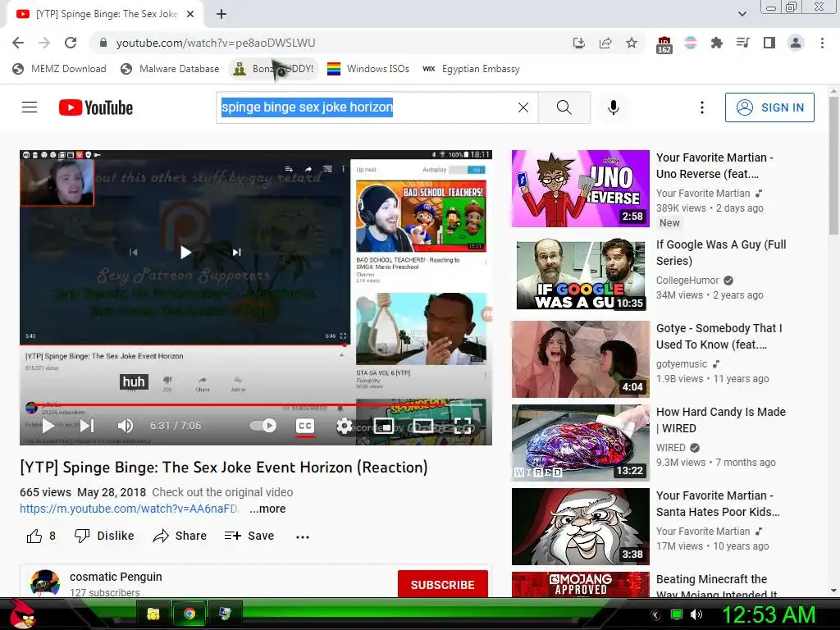Clear the search box with X
Image resolution: width=840 pixels, height=630 pixels.
point(523,107)
